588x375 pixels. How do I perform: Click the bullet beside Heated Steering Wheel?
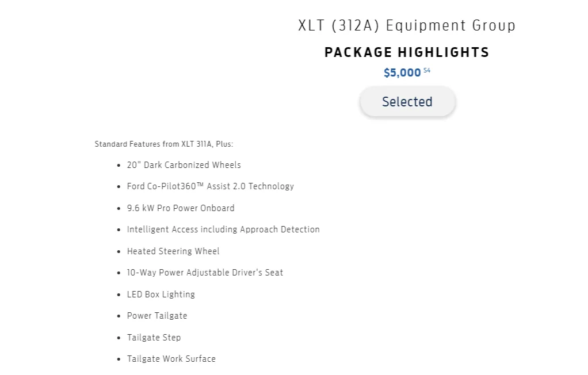point(119,251)
